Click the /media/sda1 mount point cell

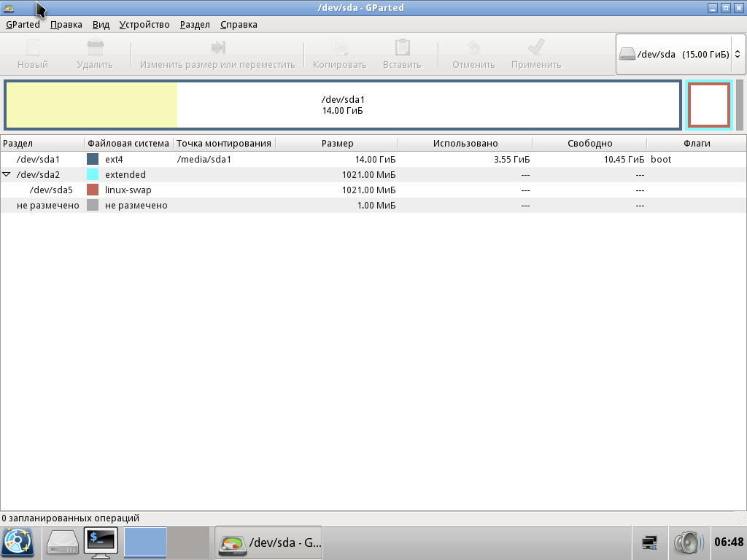204,160
